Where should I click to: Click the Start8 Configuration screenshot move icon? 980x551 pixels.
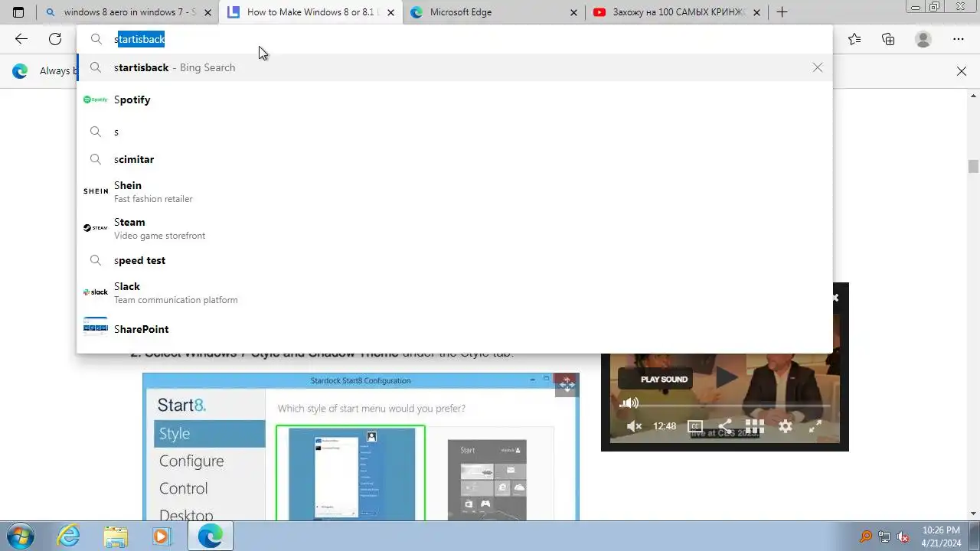[567, 385]
